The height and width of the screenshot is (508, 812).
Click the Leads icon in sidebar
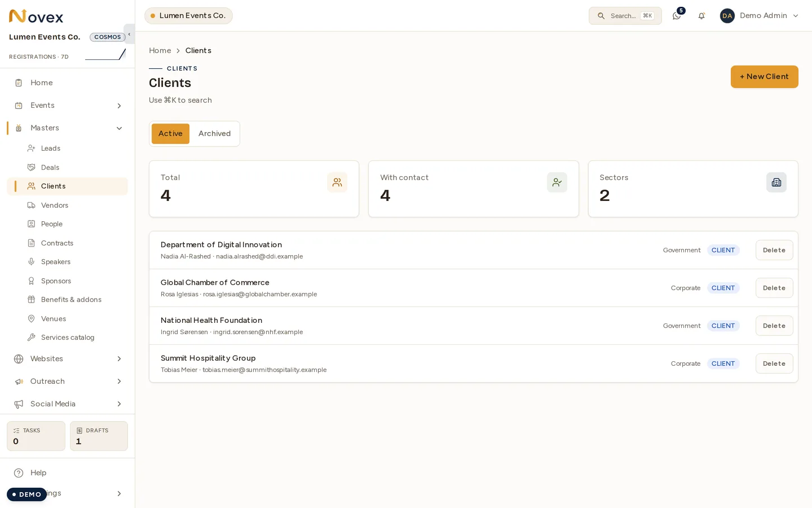pyautogui.click(x=32, y=148)
